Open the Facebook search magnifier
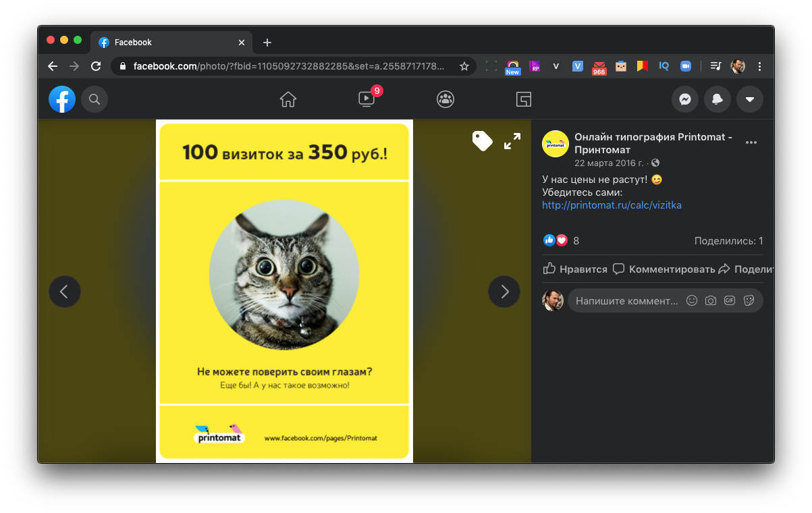This screenshot has height=513, width=812. tap(94, 100)
